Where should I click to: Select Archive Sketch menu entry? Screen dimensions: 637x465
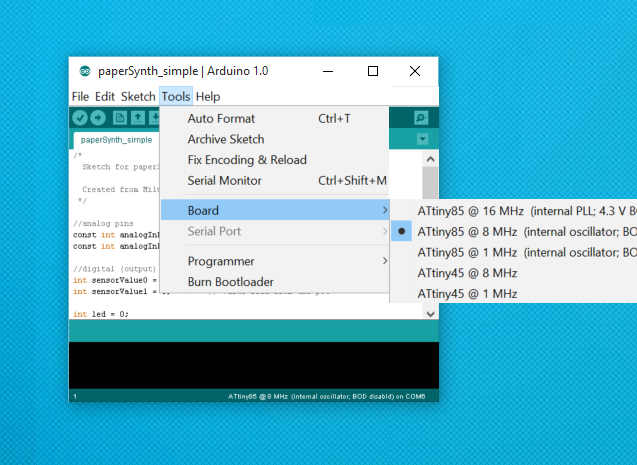[275, 139]
